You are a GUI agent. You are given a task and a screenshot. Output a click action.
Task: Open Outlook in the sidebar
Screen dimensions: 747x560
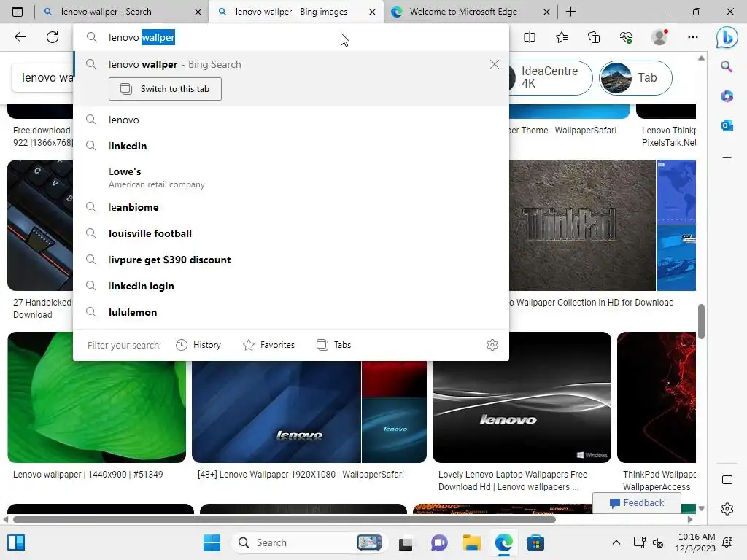click(x=727, y=125)
